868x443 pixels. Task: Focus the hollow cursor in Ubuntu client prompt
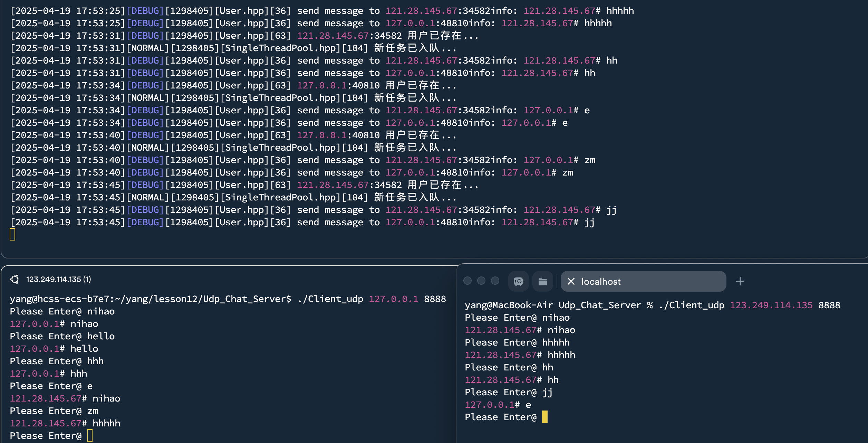(90, 435)
